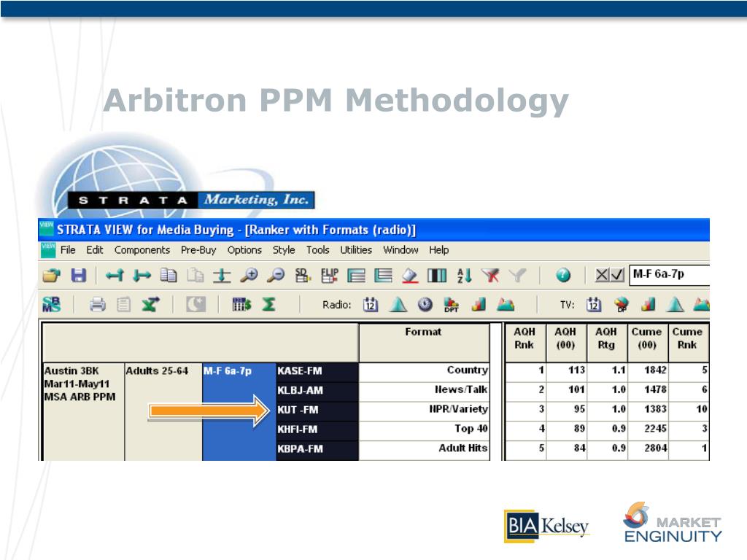747x560 pixels.
Task: Click the AQH Rnk column header
Action: pos(525,343)
